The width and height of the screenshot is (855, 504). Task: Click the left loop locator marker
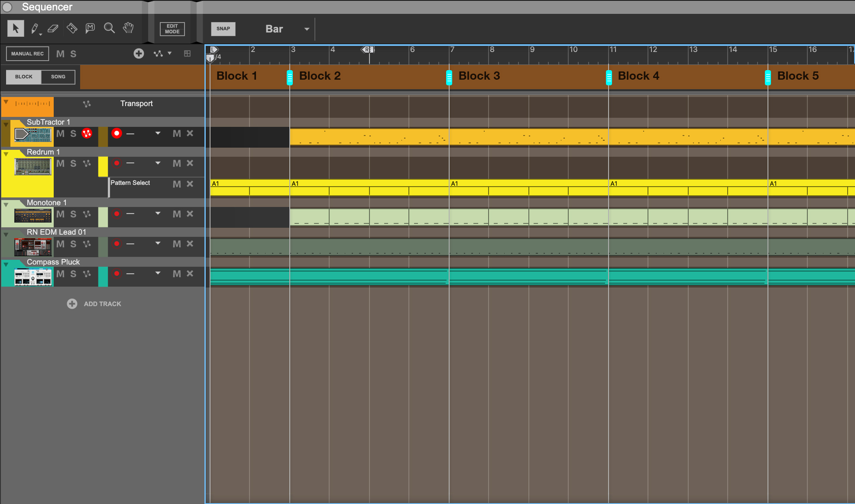[214, 49]
